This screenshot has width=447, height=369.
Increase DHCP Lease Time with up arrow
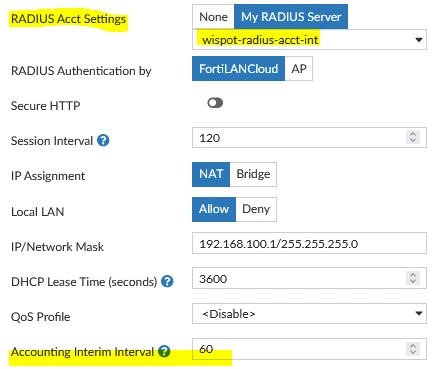click(413, 275)
